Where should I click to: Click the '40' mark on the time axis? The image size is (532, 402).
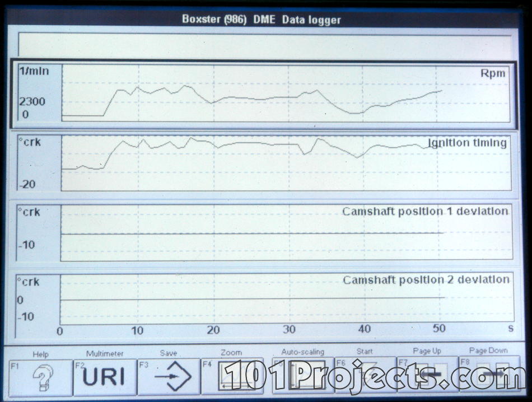pos(365,329)
